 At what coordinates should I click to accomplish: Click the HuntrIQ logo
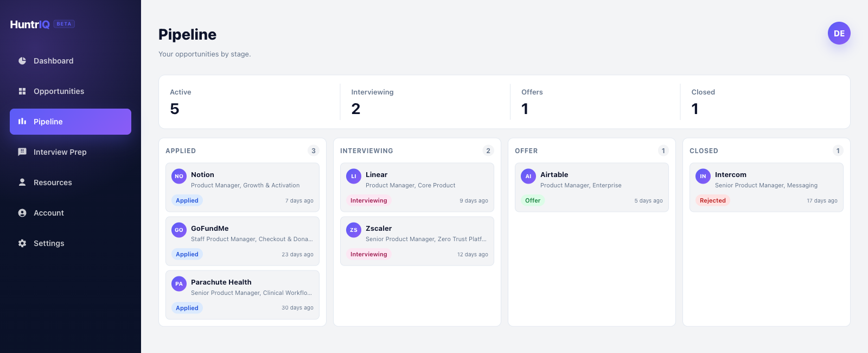coord(30,24)
